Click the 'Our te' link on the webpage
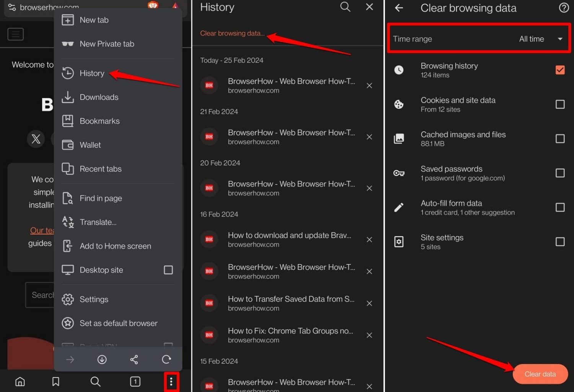574x392 pixels. pos(42,230)
